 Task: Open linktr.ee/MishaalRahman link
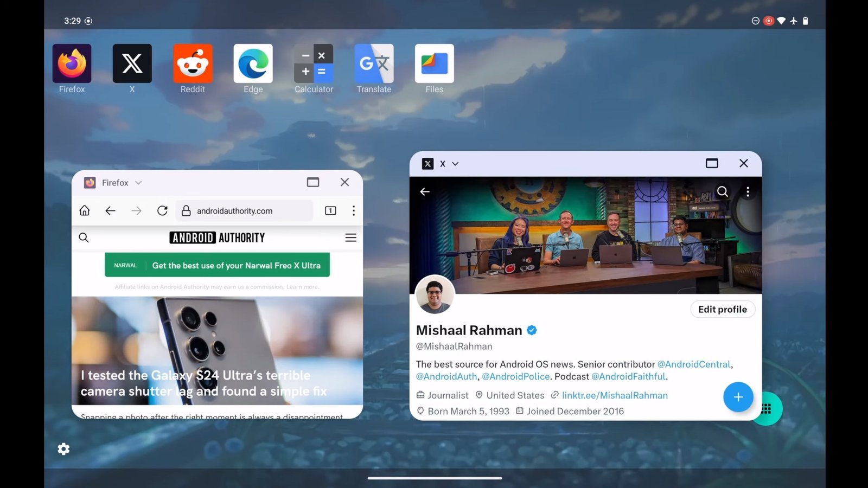(615, 395)
